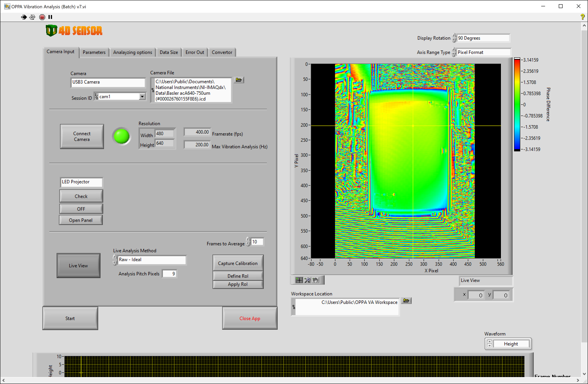Viewport: 588px width, 384px height.
Task: Select the graph pan hand tool
Action: (316, 280)
